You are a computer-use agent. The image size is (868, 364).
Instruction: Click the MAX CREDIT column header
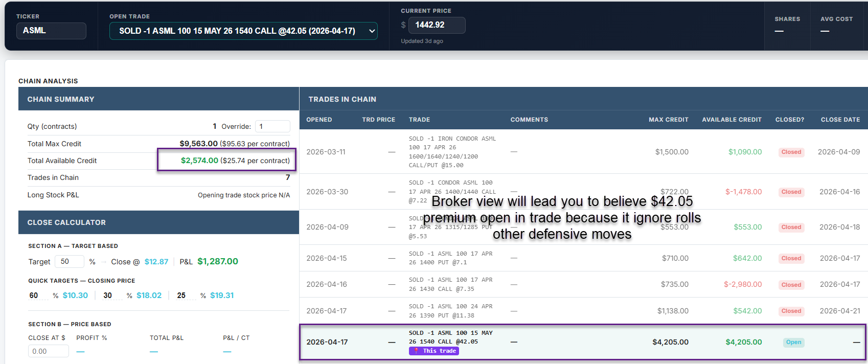(668, 120)
